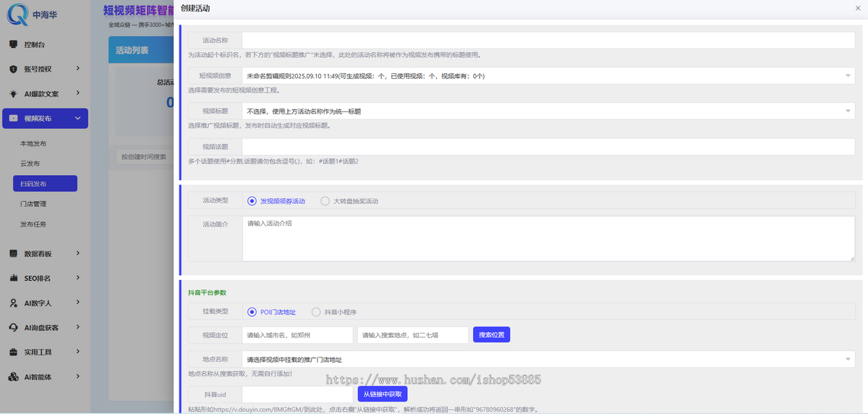Click the 创建活动 dialog title text
Image resolution: width=868 pixels, height=414 pixels.
(195, 7)
